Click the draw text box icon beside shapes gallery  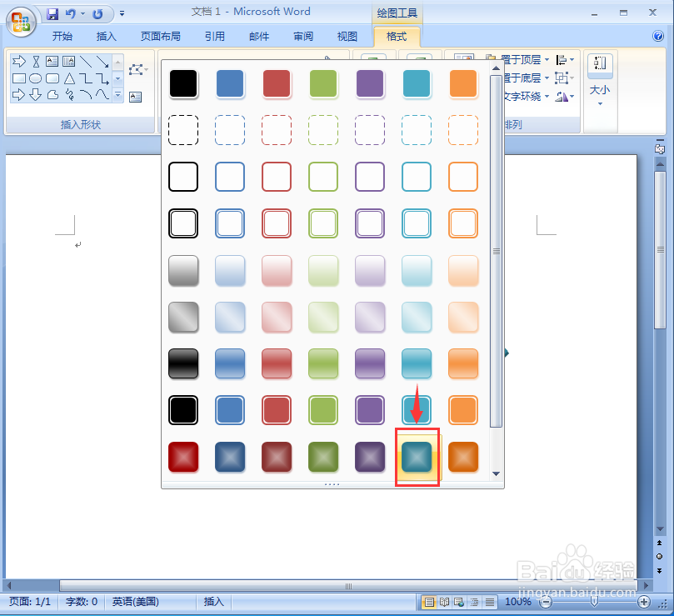click(x=136, y=97)
